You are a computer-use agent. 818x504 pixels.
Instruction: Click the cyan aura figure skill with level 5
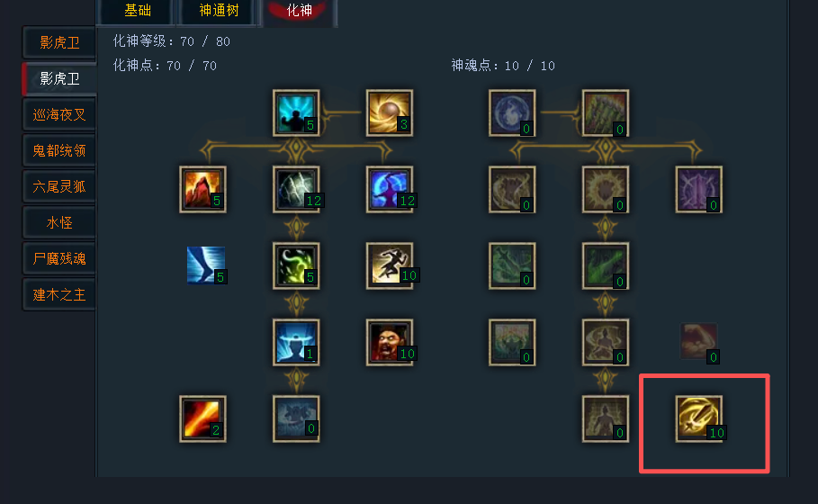click(x=296, y=112)
